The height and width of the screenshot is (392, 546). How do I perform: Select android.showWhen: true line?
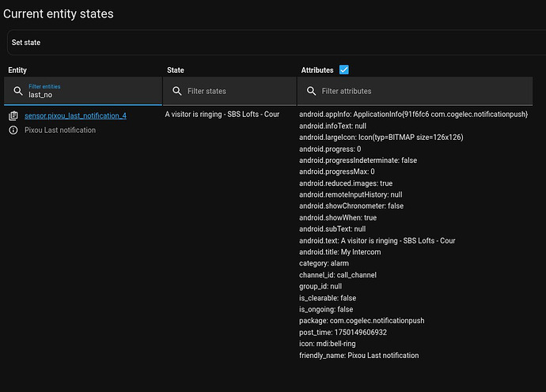click(x=338, y=218)
